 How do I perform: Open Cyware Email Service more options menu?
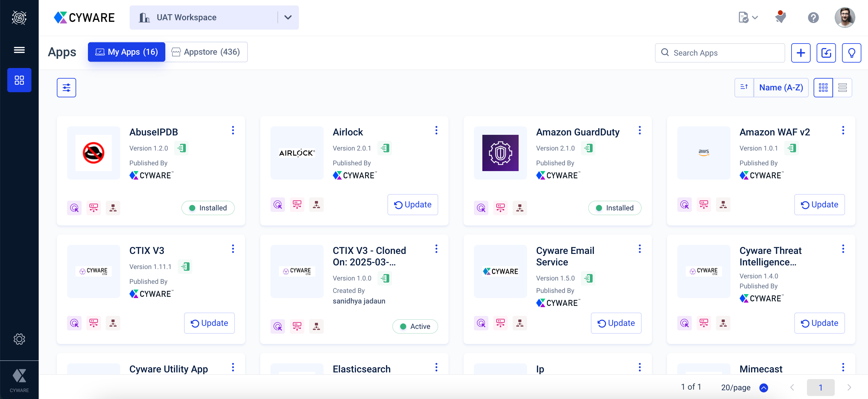(x=640, y=249)
